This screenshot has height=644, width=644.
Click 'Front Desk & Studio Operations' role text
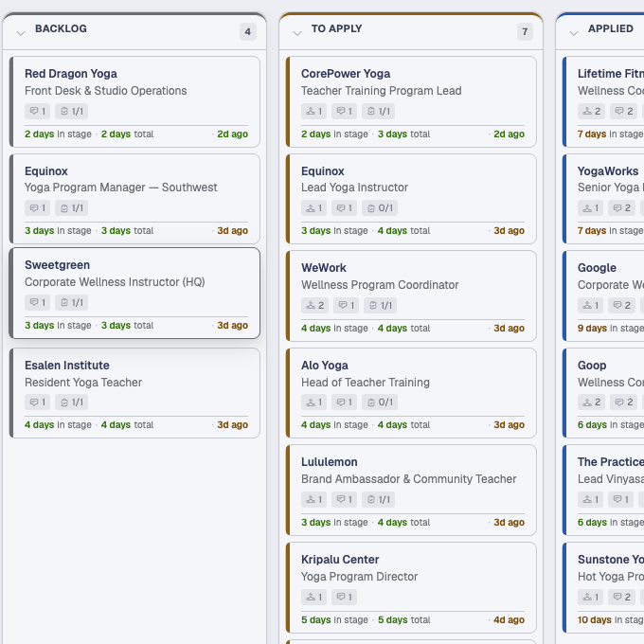[105, 91]
